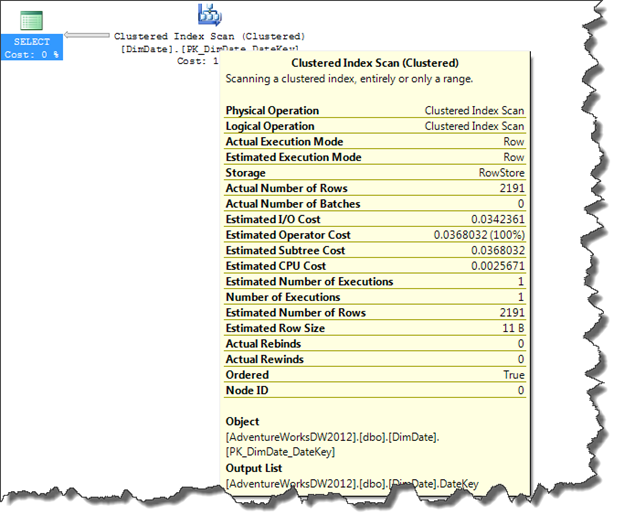Click the Ordered value True
Viewport: 624px width, 525px height.
(x=514, y=375)
